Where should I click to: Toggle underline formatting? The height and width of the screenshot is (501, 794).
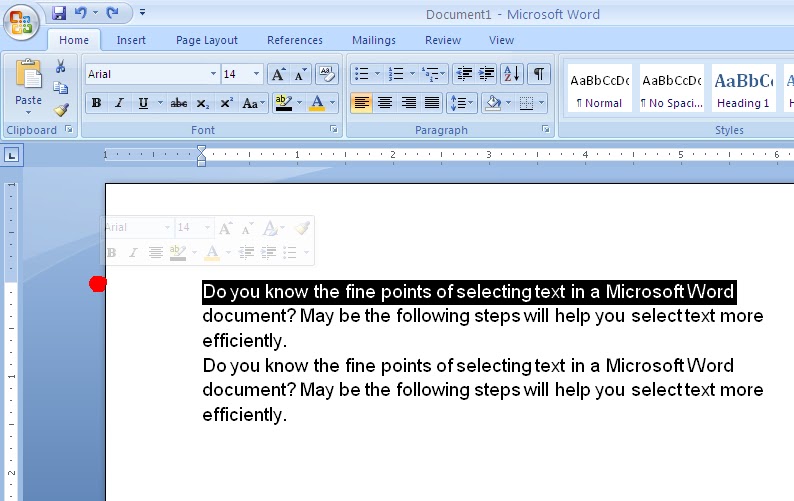click(143, 103)
